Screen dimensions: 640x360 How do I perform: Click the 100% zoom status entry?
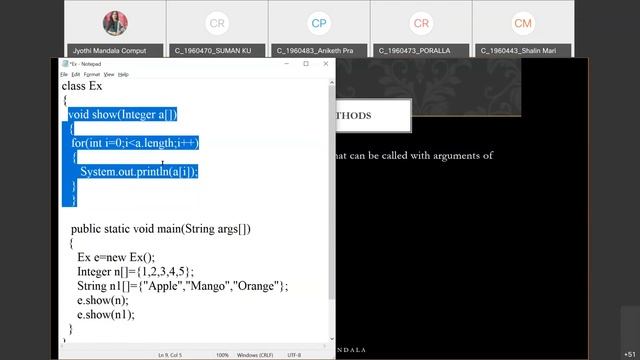click(x=222, y=356)
